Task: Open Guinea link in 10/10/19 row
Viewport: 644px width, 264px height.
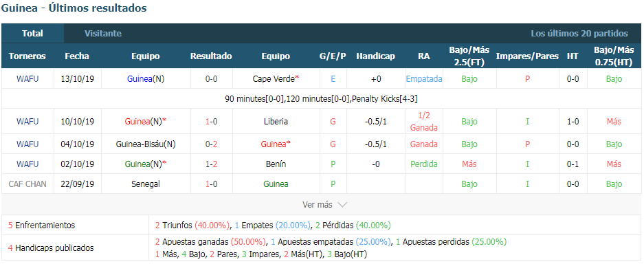Action: [x=138, y=122]
